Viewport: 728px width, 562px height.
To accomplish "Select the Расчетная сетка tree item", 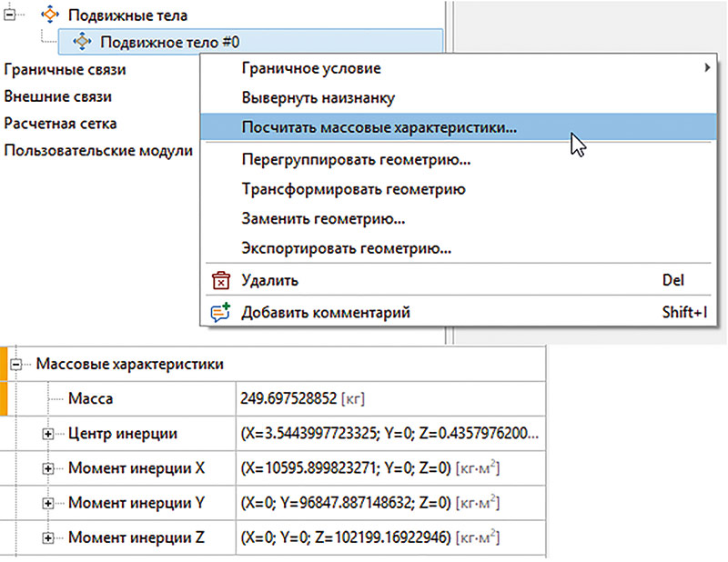I will pos(60,124).
